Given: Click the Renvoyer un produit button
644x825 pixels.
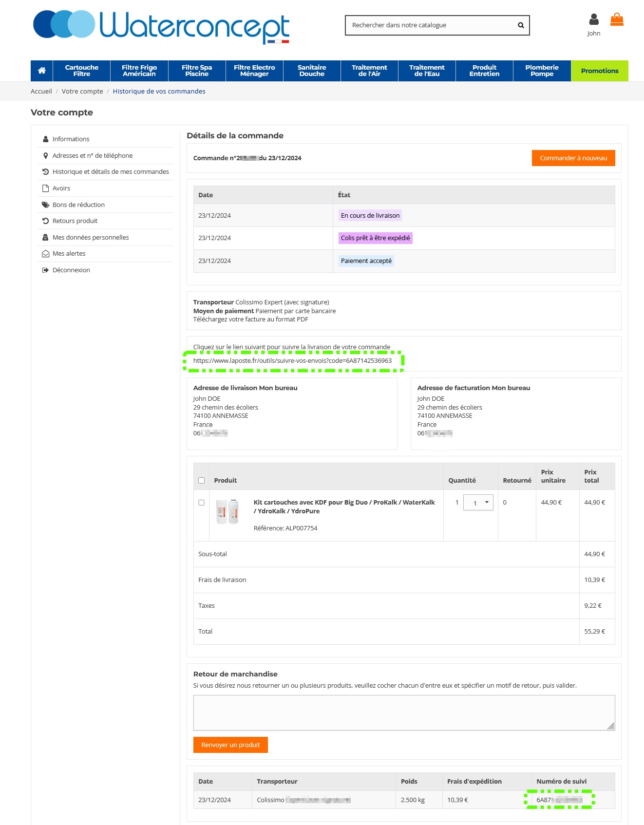Looking at the screenshot, I should pyautogui.click(x=230, y=745).
